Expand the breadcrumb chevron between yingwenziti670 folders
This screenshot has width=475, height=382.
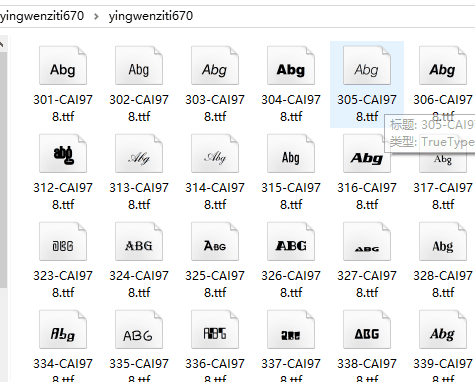96,16
